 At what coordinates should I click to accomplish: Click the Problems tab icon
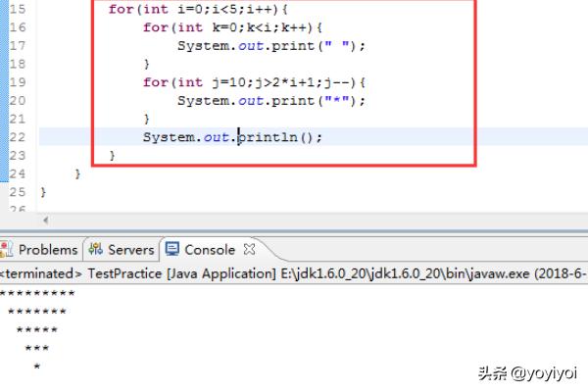6,249
